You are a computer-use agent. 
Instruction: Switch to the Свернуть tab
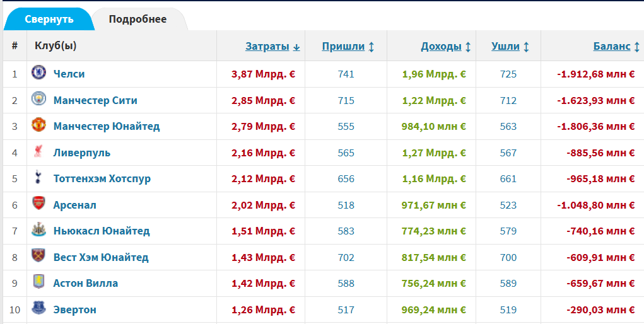49,19
